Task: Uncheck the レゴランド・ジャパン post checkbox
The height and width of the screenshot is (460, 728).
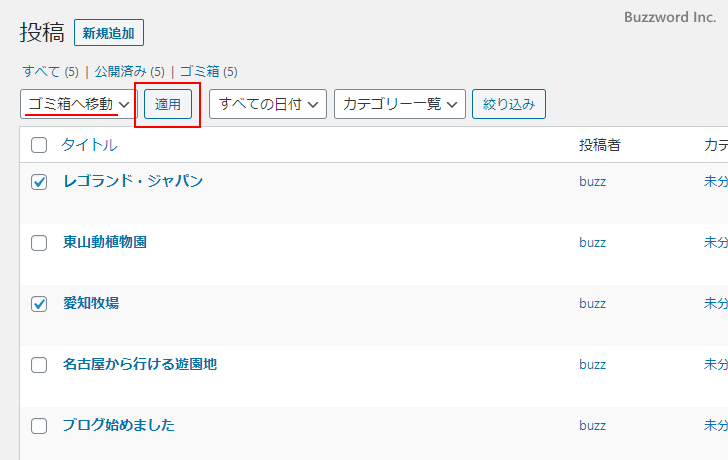Action: click(x=39, y=182)
